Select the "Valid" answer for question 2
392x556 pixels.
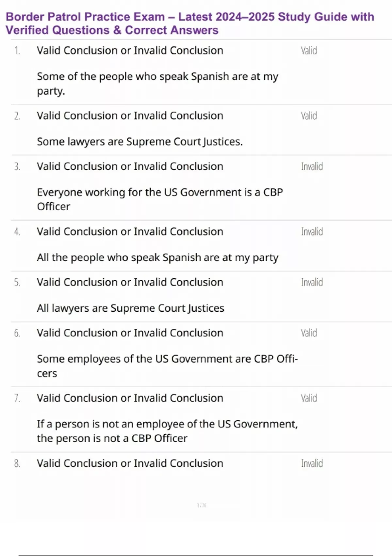309,116
